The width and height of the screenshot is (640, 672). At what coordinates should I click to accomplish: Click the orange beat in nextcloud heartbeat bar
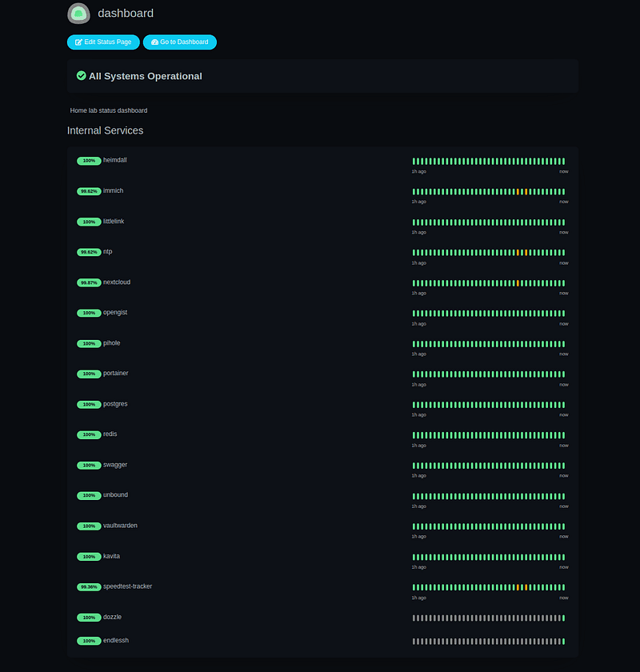[x=518, y=283]
